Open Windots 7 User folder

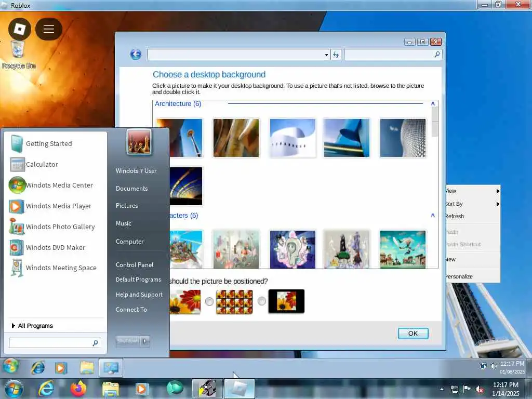point(136,170)
